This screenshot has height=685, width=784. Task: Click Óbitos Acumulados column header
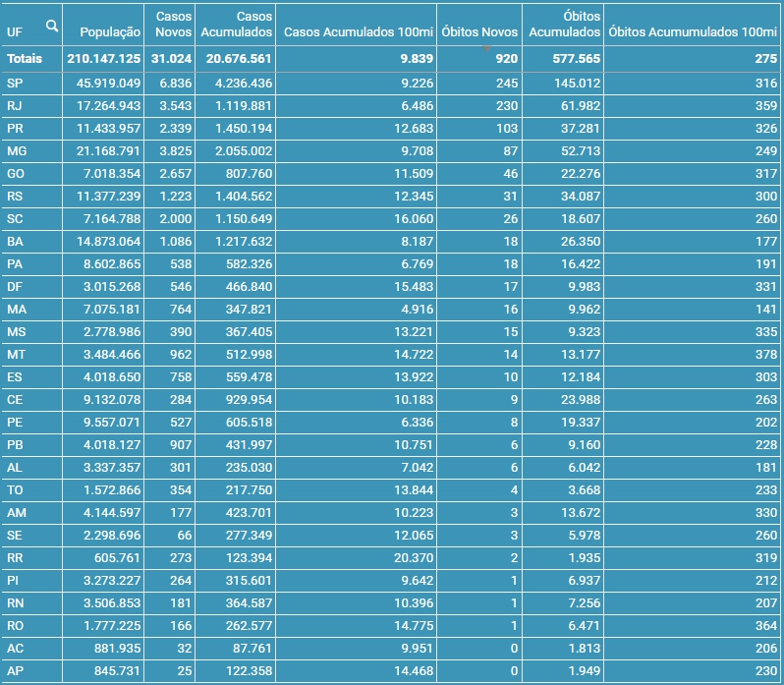pos(564,25)
